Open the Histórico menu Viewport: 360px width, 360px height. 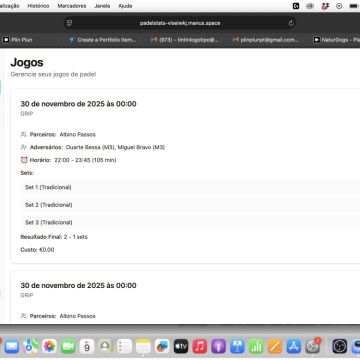click(x=38, y=6)
